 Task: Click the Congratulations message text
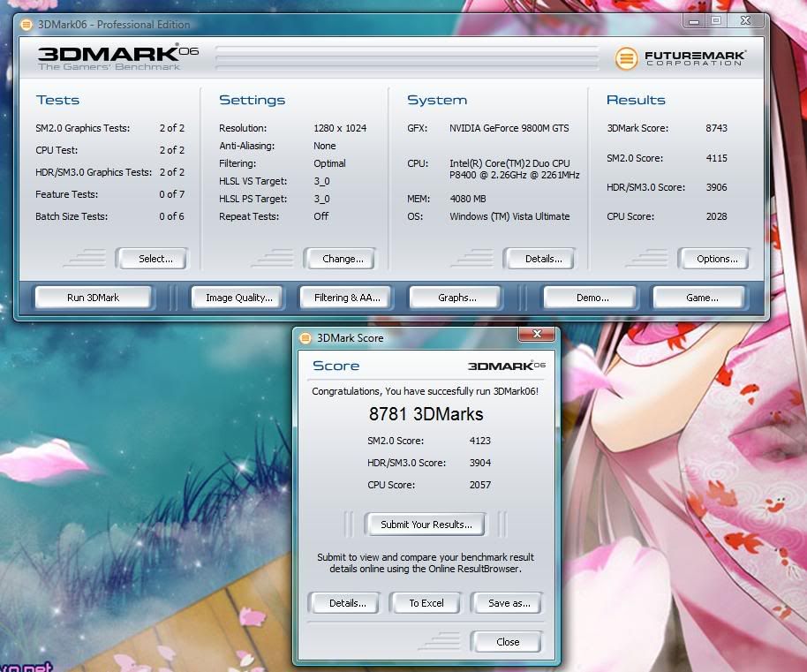click(x=425, y=391)
